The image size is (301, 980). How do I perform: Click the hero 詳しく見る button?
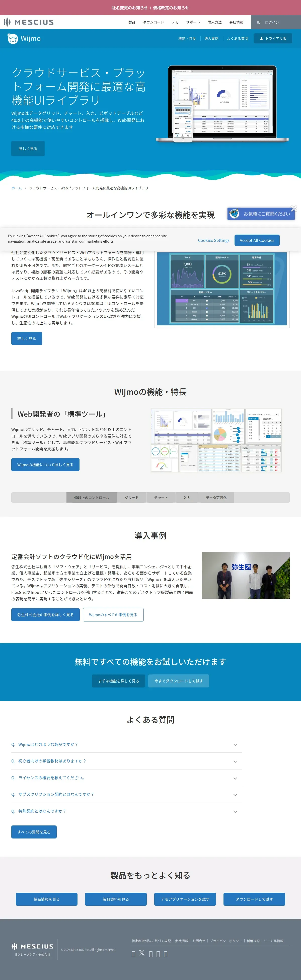click(x=28, y=148)
